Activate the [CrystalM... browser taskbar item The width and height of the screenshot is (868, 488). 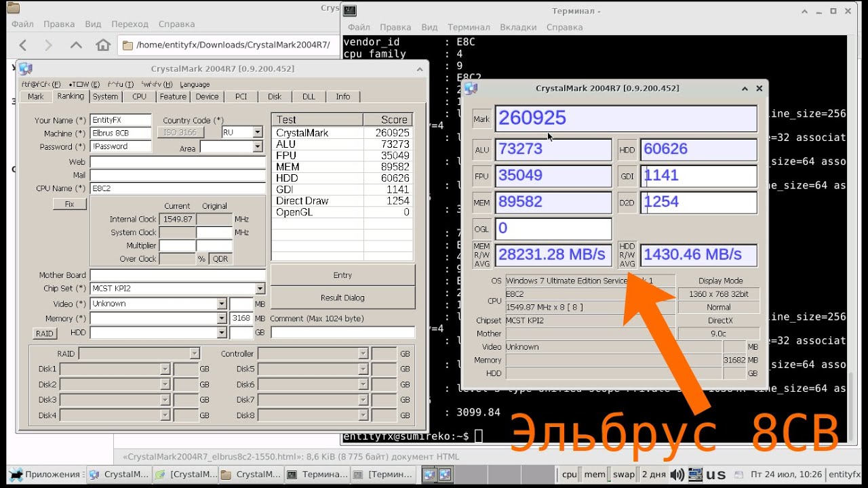click(x=184, y=474)
